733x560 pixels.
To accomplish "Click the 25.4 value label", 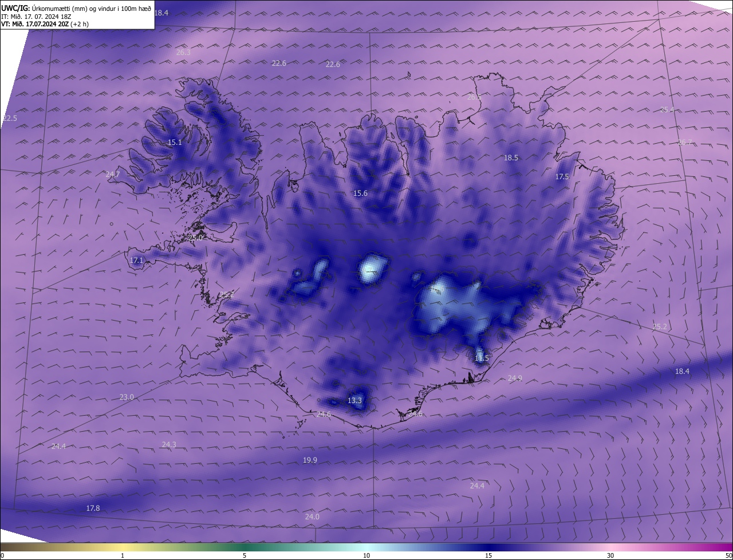I will tap(667, 109).
